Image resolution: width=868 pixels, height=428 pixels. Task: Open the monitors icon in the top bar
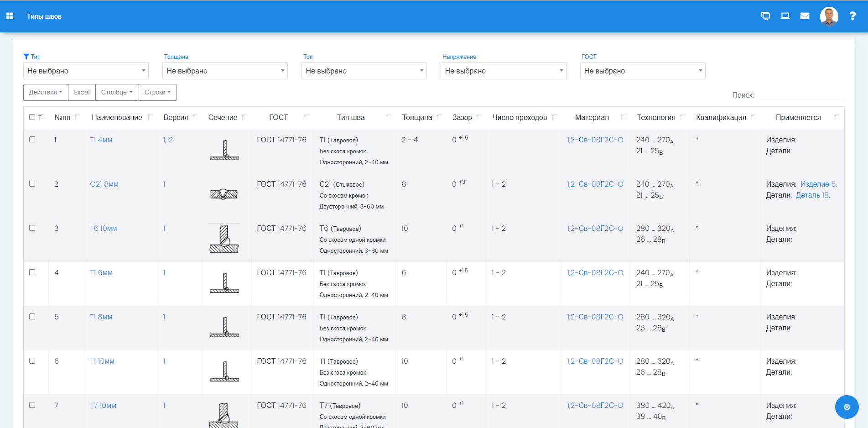click(x=765, y=16)
